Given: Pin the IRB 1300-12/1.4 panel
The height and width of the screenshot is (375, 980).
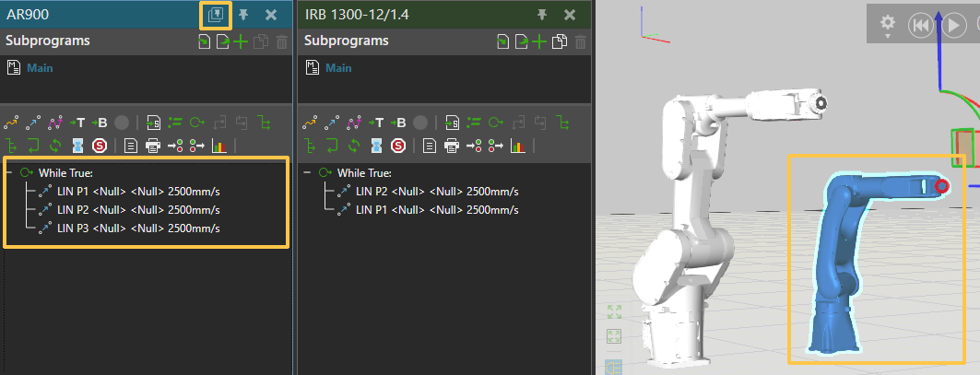Looking at the screenshot, I should [x=542, y=15].
